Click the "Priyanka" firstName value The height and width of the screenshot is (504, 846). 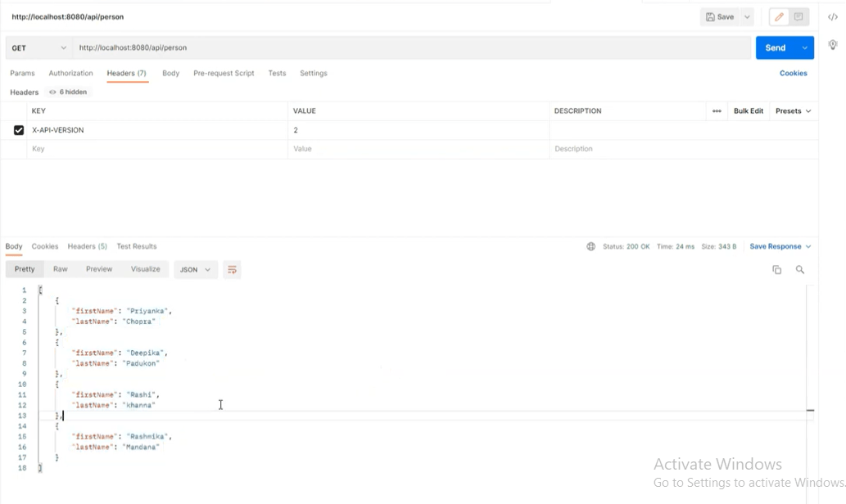(147, 311)
